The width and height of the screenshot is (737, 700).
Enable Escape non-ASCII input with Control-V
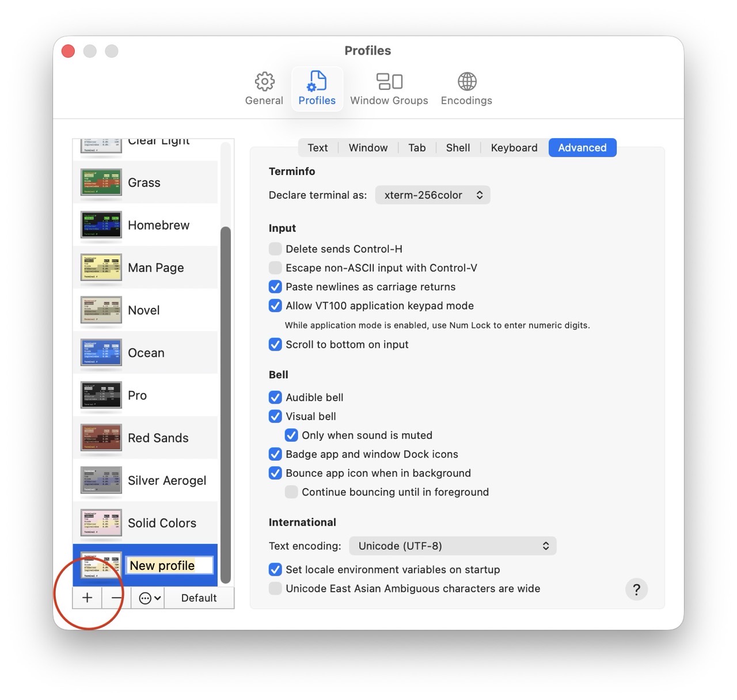(275, 268)
